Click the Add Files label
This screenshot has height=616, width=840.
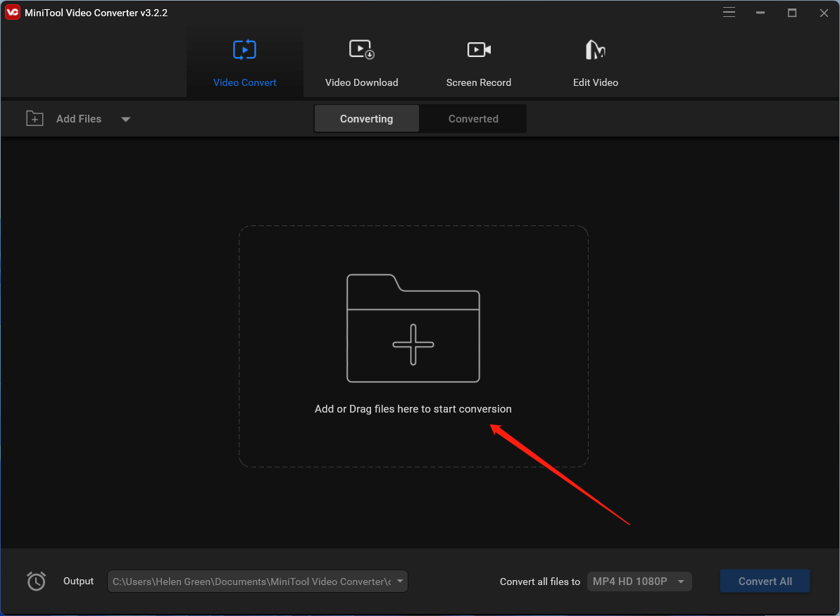tap(79, 118)
